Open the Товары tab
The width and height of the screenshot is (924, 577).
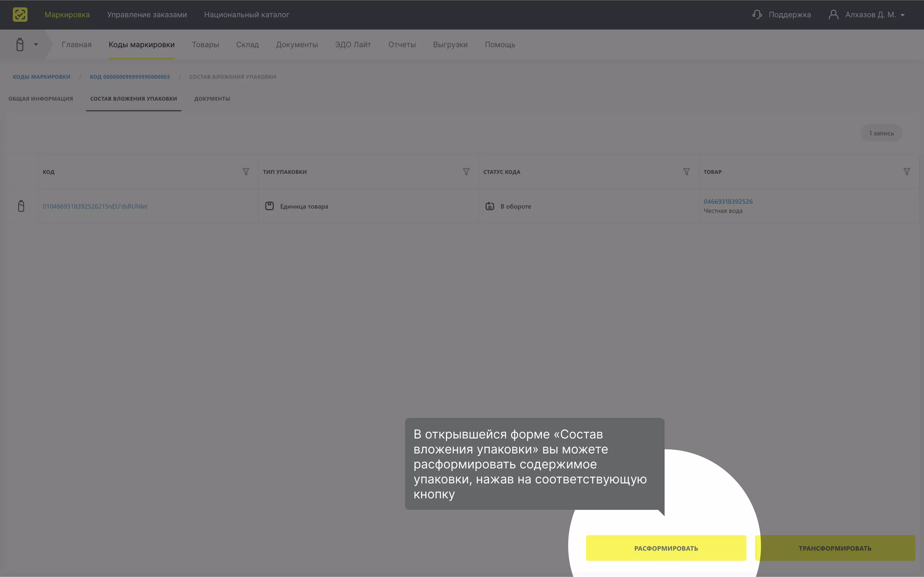coord(205,45)
